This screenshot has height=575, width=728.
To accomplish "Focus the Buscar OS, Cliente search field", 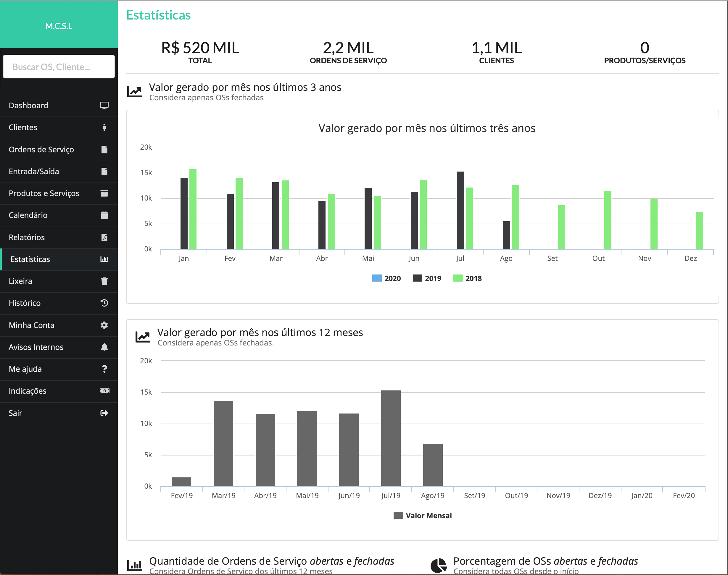I will [59, 67].
